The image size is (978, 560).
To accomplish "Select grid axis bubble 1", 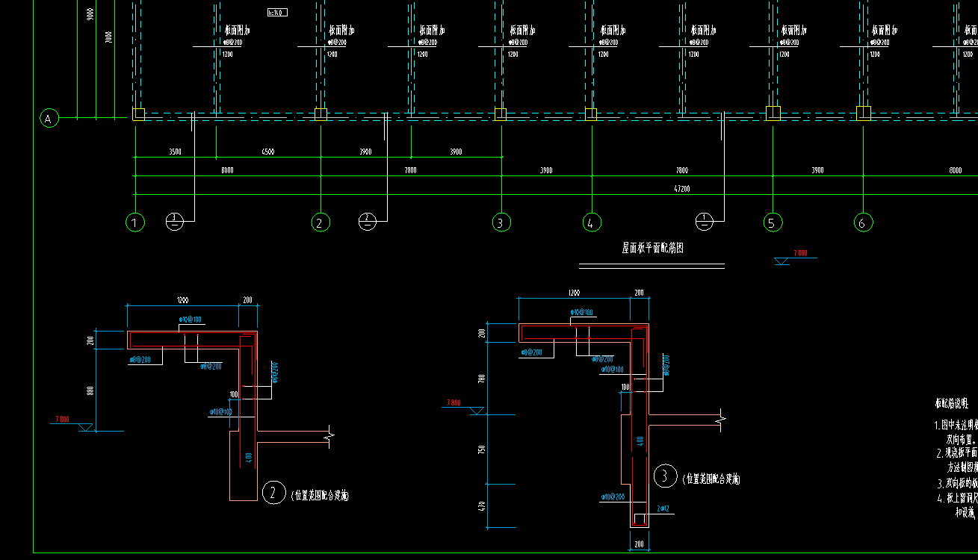I will click(x=135, y=223).
